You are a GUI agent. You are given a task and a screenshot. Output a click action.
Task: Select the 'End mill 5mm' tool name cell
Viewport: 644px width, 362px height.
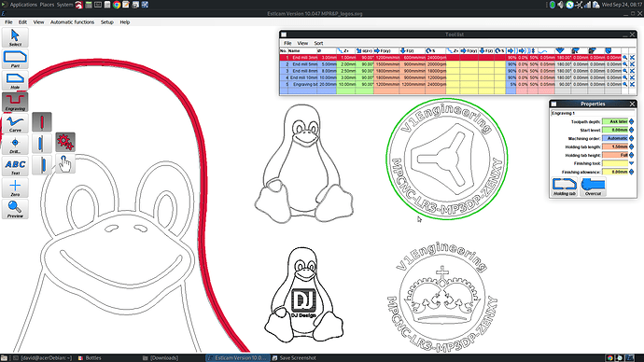tap(302, 64)
